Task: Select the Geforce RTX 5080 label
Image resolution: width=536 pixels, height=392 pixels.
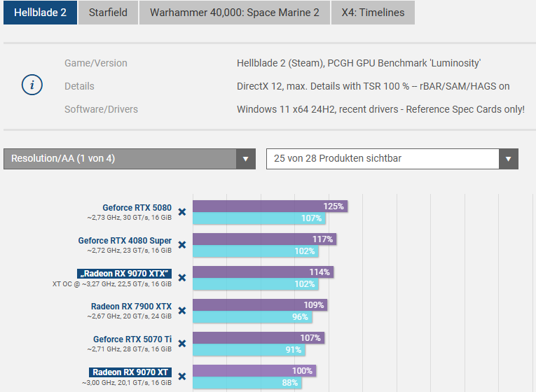Action: click(x=137, y=208)
